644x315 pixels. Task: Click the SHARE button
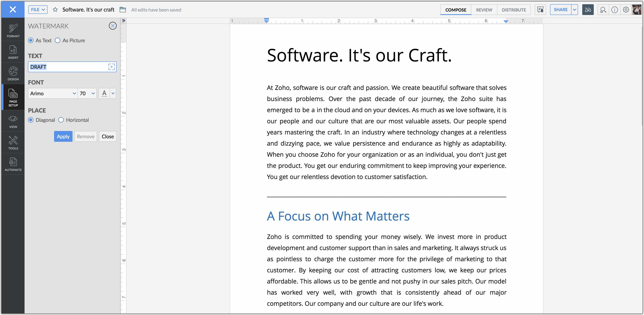(x=561, y=10)
